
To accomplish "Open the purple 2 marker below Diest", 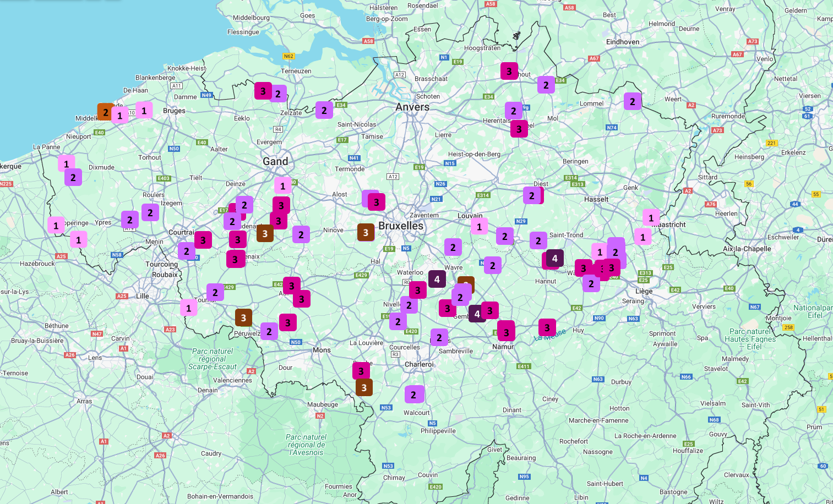I will (532, 195).
